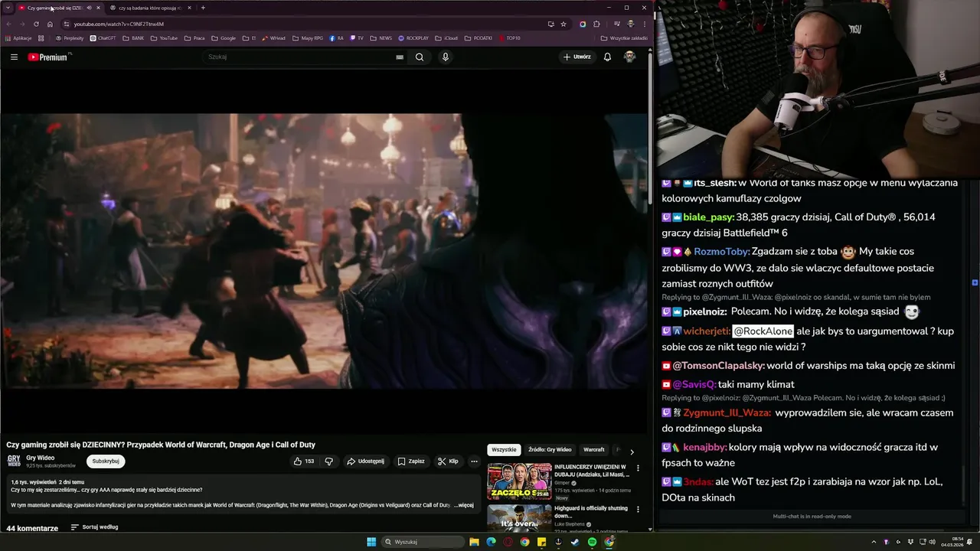Image resolution: width=980 pixels, height=551 pixels.
Task: Open Opera browser from taskbar
Action: pyautogui.click(x=508, y=542)
